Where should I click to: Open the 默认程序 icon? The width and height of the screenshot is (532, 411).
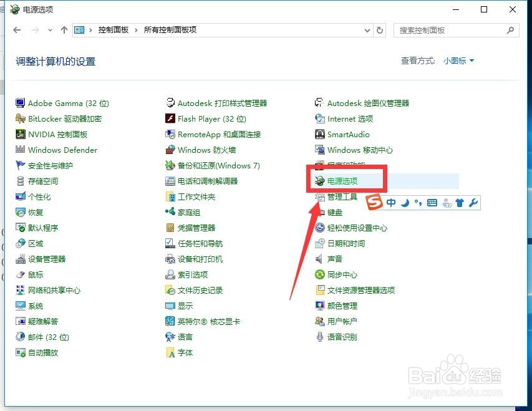(x=21, y=228)
